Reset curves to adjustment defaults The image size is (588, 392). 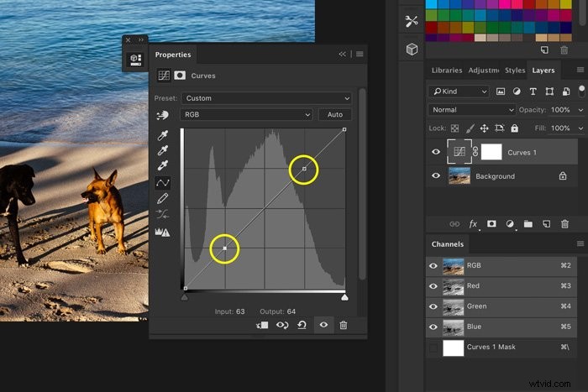(x=302, y=325)
